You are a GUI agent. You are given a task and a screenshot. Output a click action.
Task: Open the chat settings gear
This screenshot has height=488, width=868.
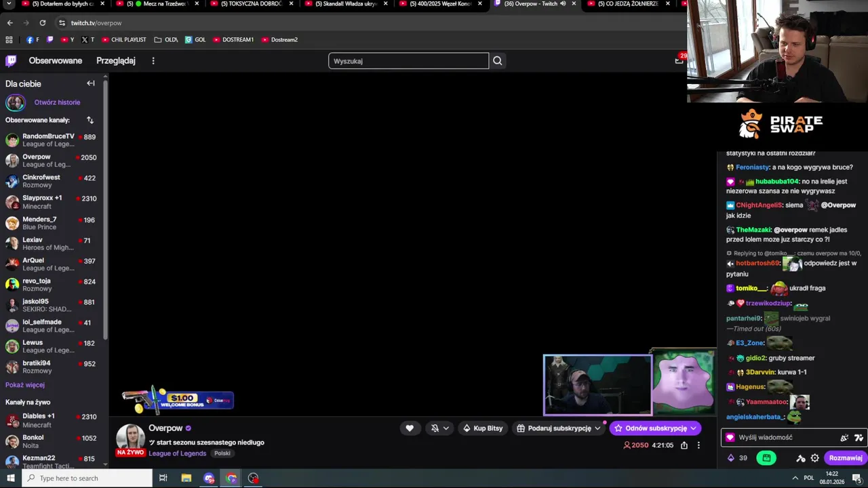click(x=815, y=458)
